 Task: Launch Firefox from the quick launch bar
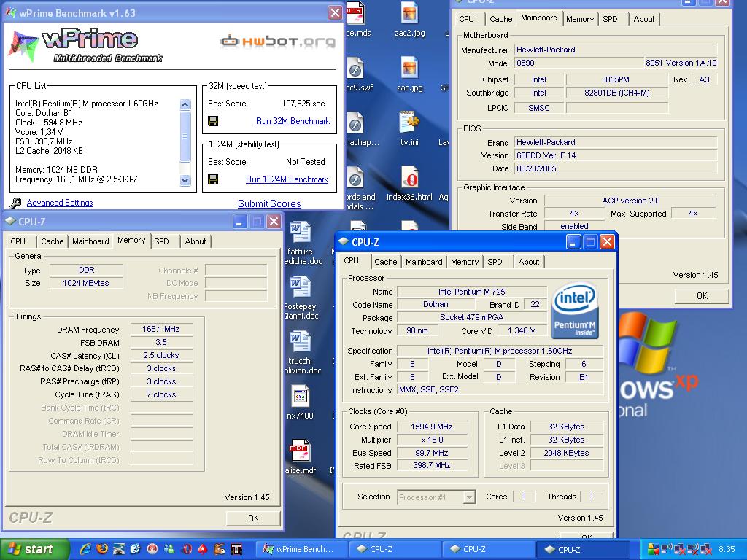tap(102, 549)
